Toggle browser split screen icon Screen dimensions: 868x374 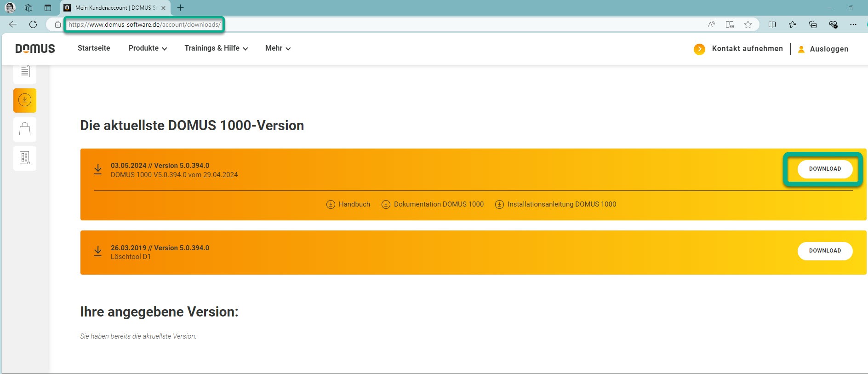click(x=772, y=24)
